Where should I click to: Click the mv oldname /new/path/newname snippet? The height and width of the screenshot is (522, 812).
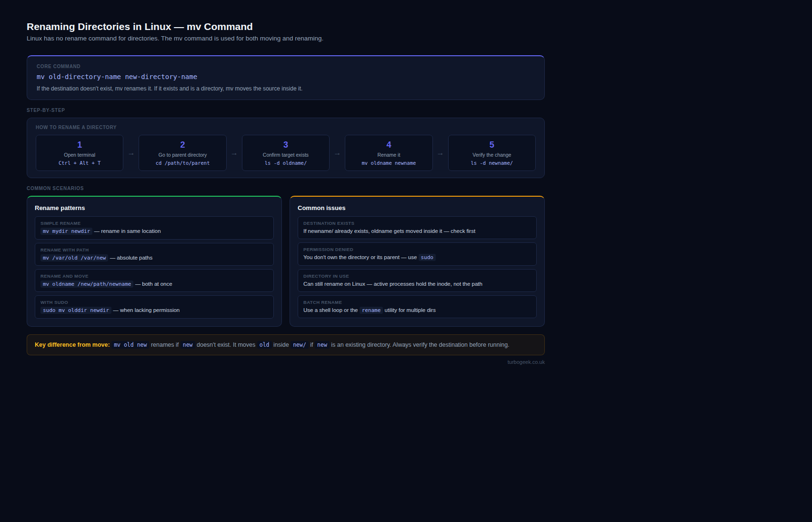point(87,284)
